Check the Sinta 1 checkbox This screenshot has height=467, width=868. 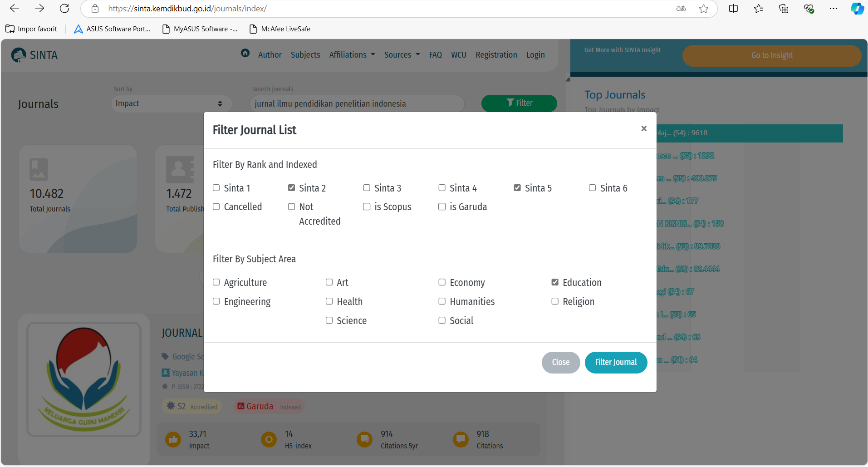[x=216, y=188]
